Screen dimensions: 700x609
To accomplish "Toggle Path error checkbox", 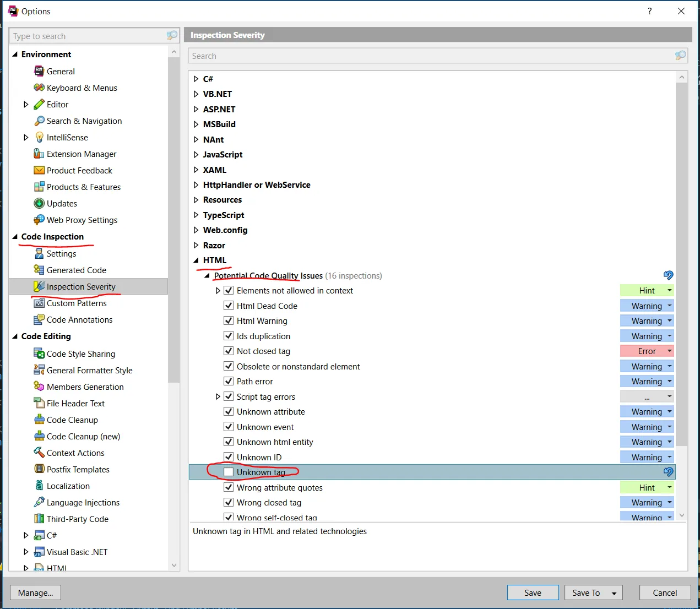I will point(229,381).
